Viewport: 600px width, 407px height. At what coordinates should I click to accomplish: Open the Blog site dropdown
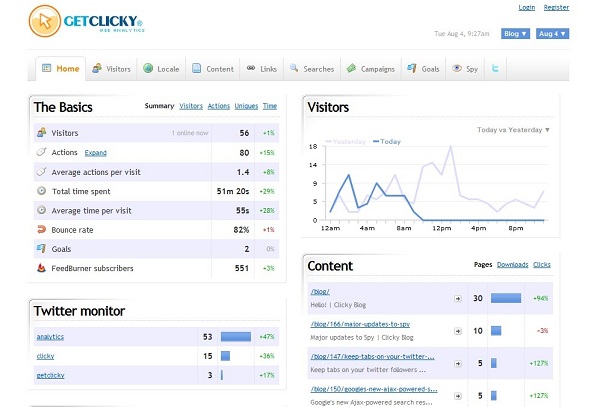515,34
